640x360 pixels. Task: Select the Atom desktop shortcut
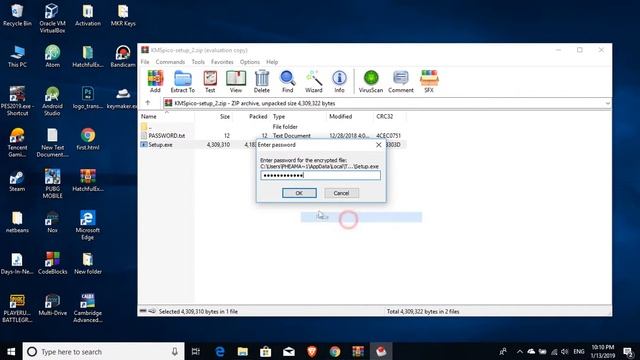click(x=52, y=57)
